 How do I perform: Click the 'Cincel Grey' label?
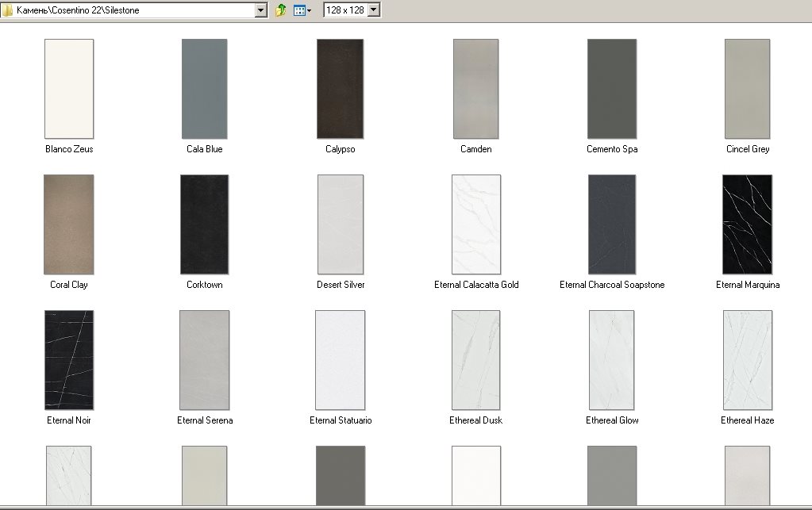coord(748,149)
